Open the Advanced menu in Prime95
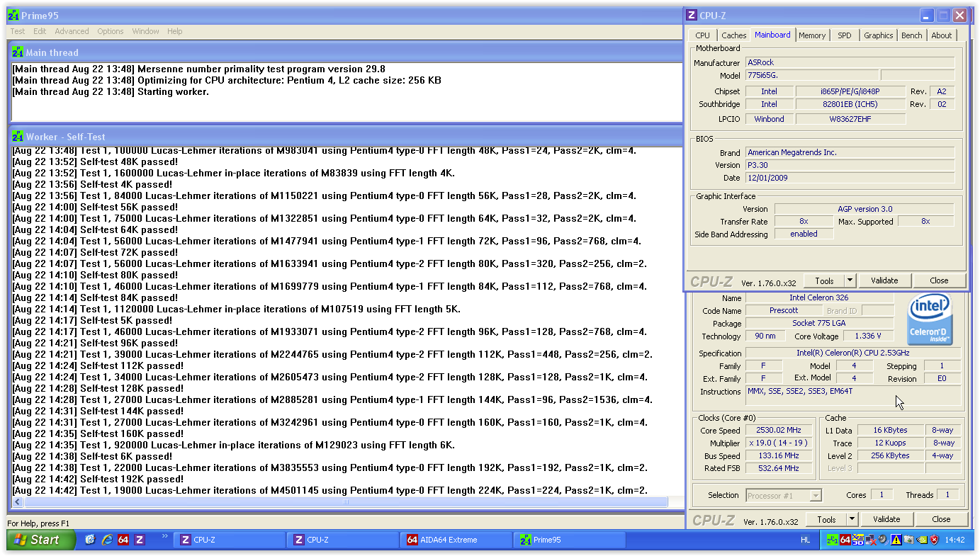The width and height of the screenshot is (980, 556). [72, 31]
